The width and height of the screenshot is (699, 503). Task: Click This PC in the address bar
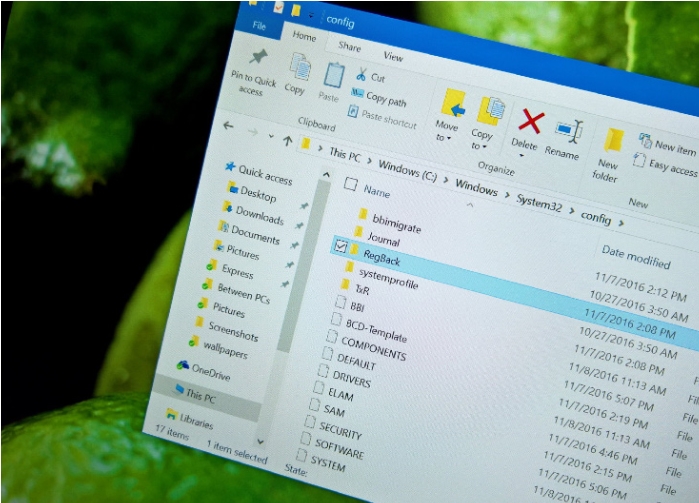345,155
